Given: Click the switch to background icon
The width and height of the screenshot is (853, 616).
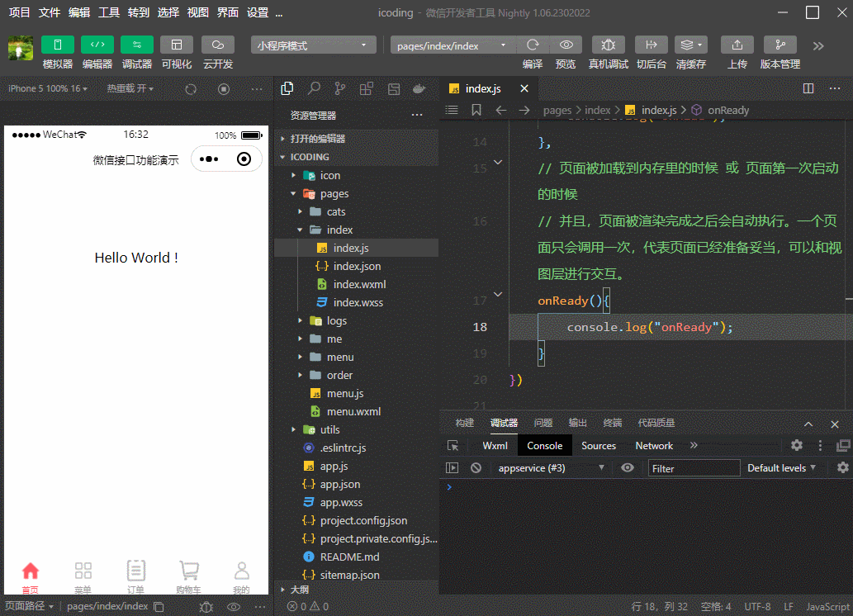Looking at the screenshot, I should [x=652, y=45].
